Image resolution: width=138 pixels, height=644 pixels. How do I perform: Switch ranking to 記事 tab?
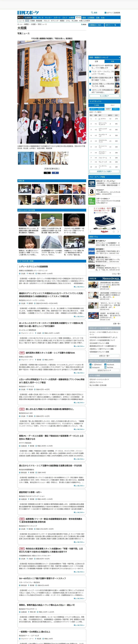click(96, 61)
